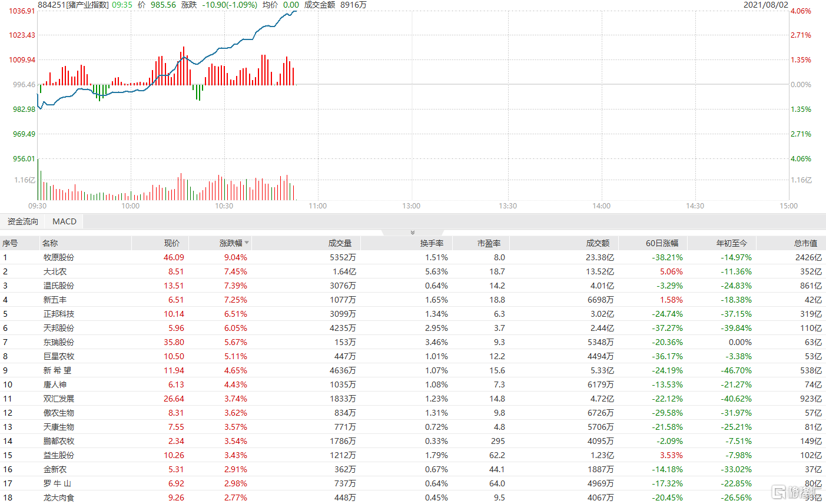Select the 大北农 stock row
This screenshot has width=826, height=504.
coord(413,271)
